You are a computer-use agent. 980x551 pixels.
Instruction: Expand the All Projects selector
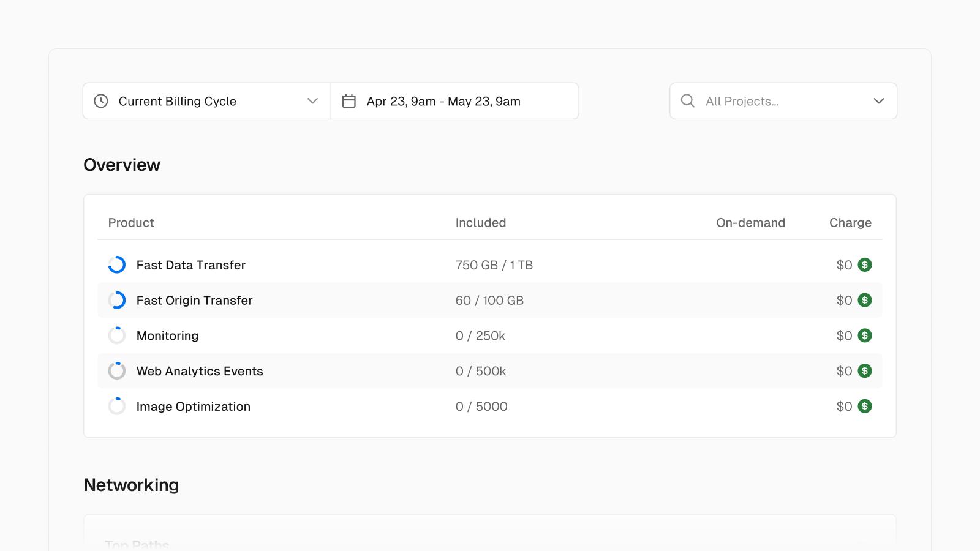(x=880, y=101)
